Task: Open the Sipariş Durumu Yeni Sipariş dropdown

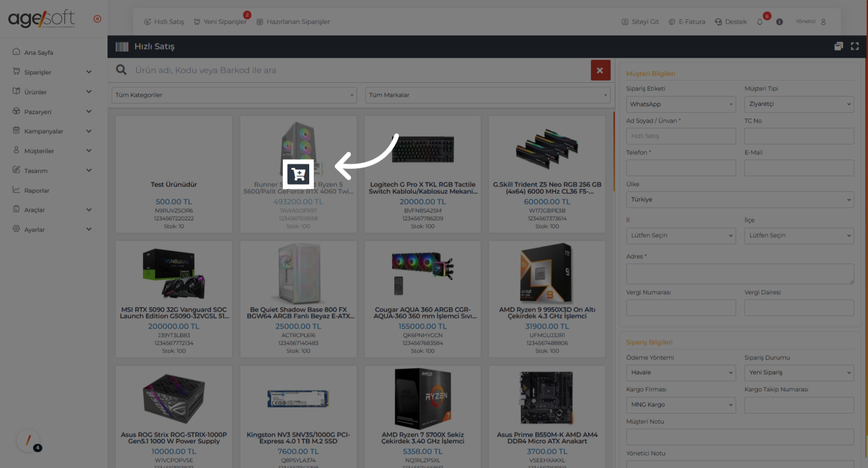Action: point(799,373)
